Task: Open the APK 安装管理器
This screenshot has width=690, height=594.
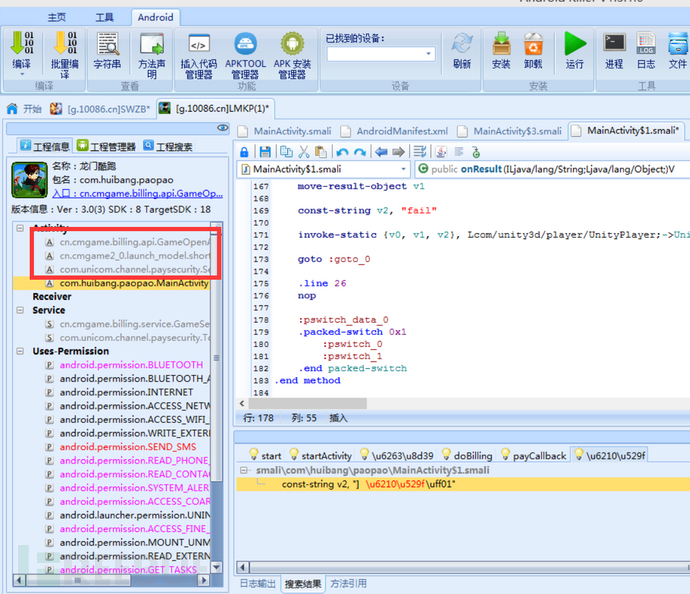Action: pos(292,55)
